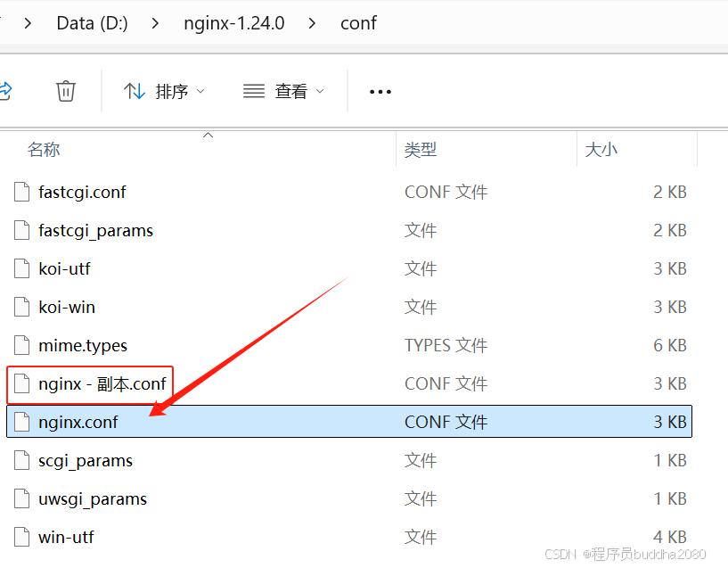The height and width of the screenshot is (568, 728).
Task: Open the three-dots more options menu
Action: coord(380,92)
